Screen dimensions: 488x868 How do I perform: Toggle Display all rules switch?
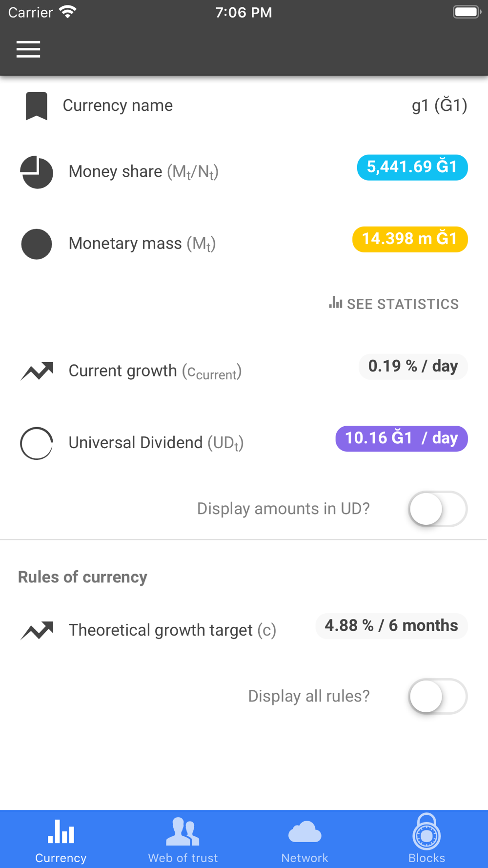437,696
